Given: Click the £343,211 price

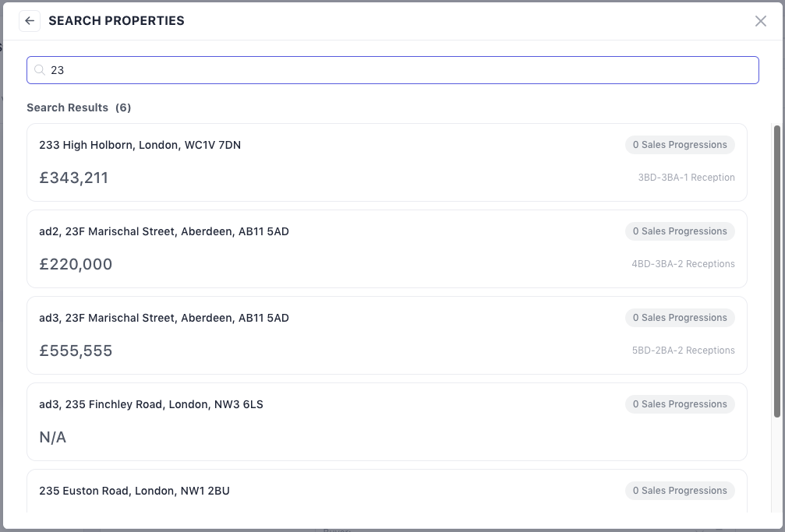Looking at the screenshot, I should coord(74,178).
